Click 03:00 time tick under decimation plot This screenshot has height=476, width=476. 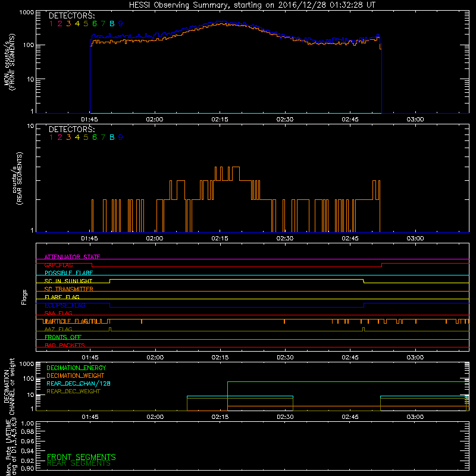pos(415,417)
